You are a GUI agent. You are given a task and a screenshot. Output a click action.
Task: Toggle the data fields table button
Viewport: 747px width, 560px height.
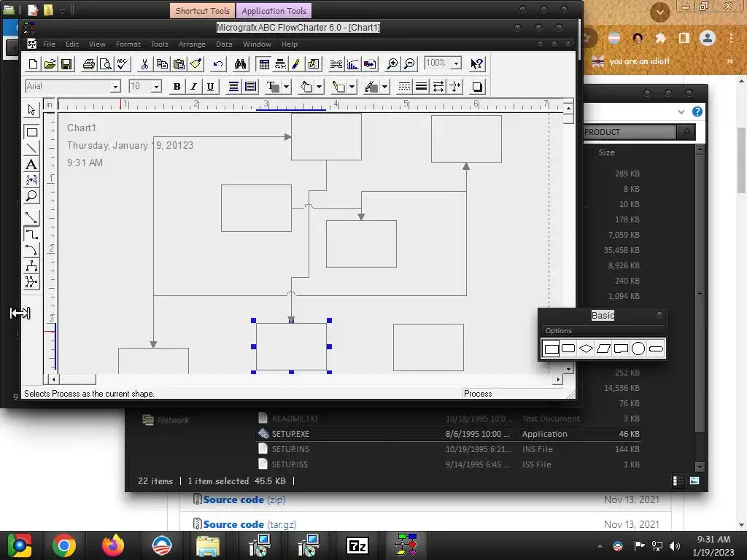click(x=264, y=64)
